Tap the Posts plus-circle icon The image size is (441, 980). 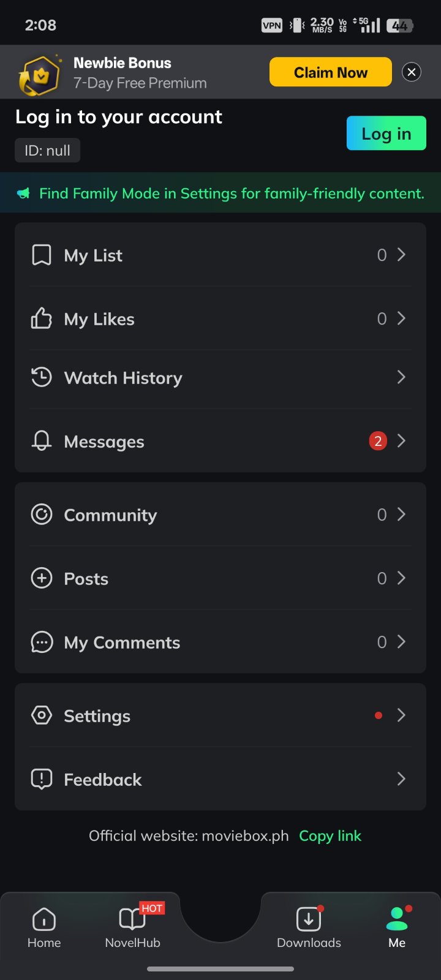pos(42,578)
